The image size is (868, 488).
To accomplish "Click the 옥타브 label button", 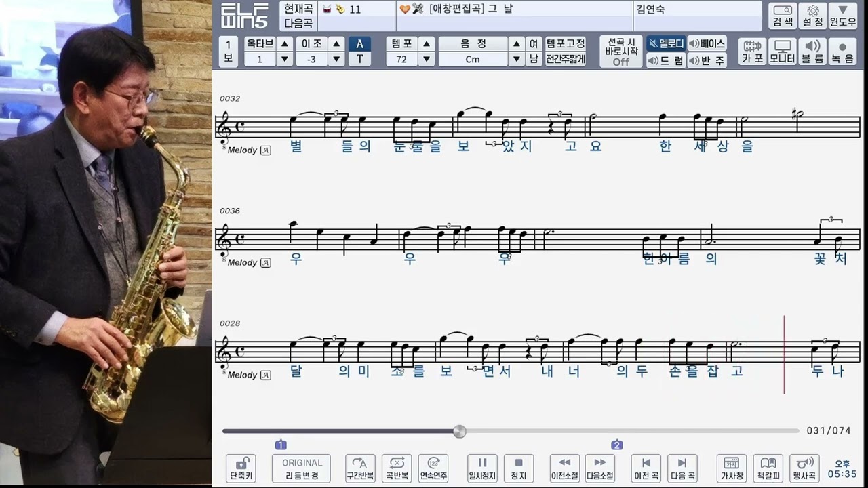I will 260,43.
